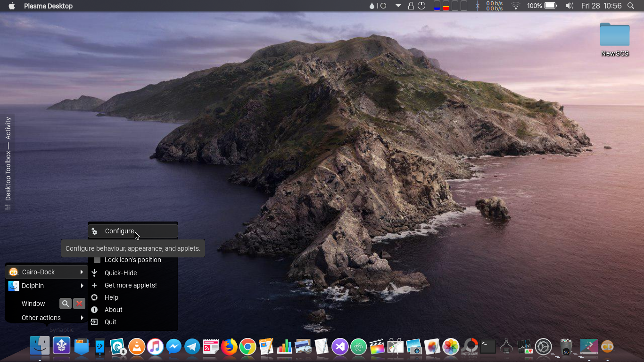Open the qBittorrent download icon in dock
The height and width of the screenshot is (362, 644).
point(118,347)
